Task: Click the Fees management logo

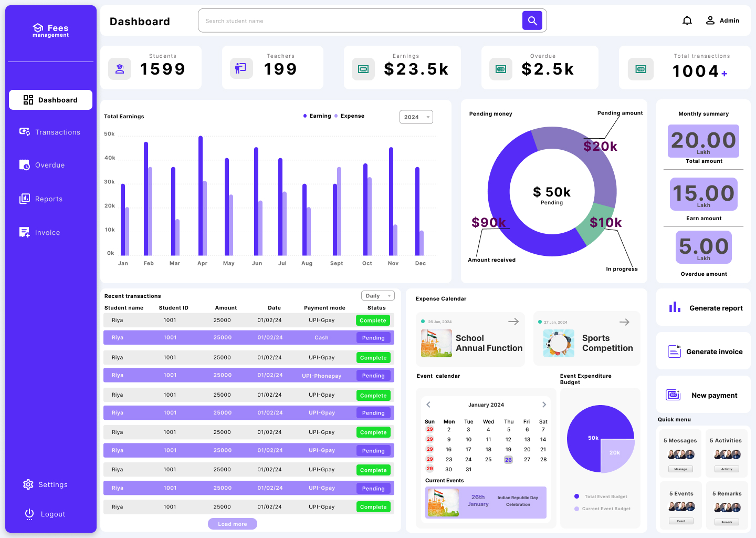Action: (51, 30)
